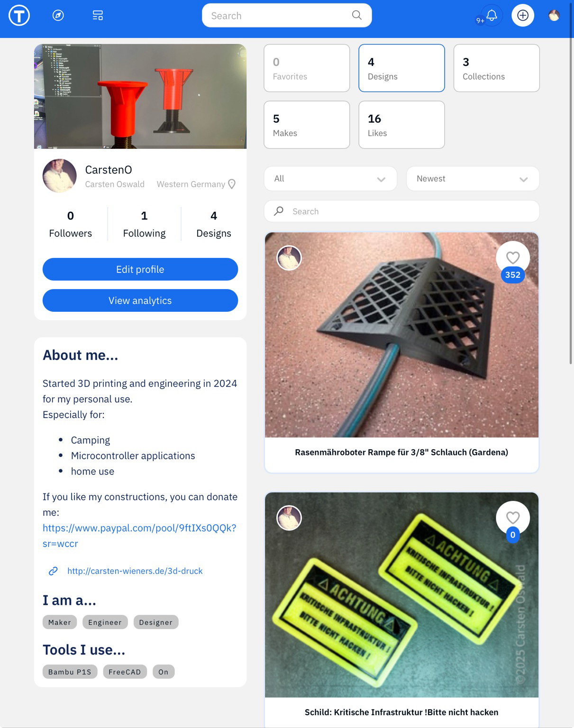This screenshot has height=728, width=574.
Task: Open the dashboard feed icon
Action: click(98, 16)
